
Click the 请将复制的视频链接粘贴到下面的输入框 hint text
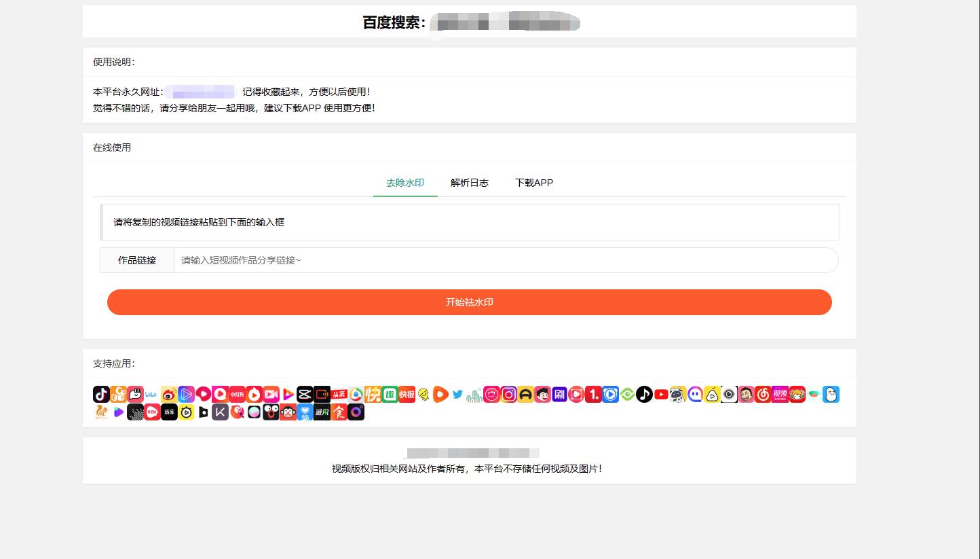pos(199,222)
